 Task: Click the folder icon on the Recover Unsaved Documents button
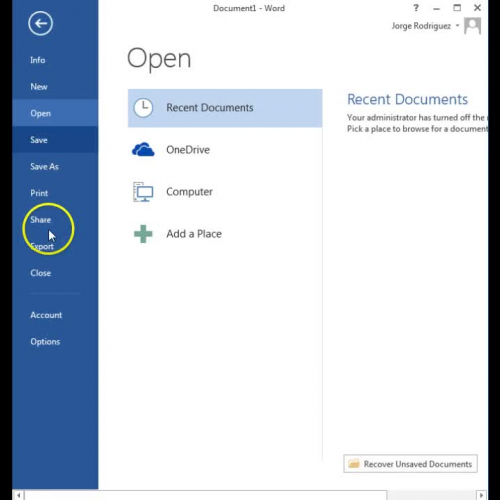coord(354,464)
